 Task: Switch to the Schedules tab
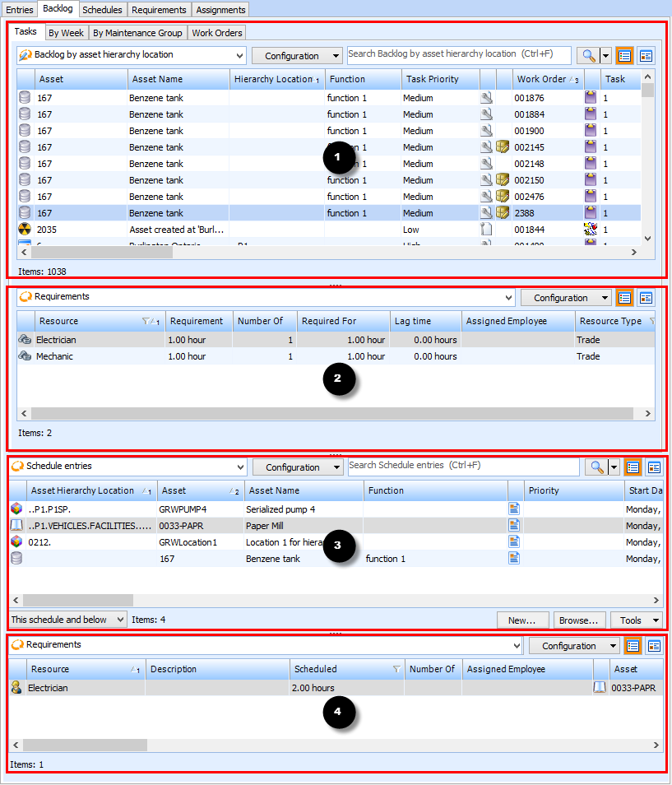[102, 10]
